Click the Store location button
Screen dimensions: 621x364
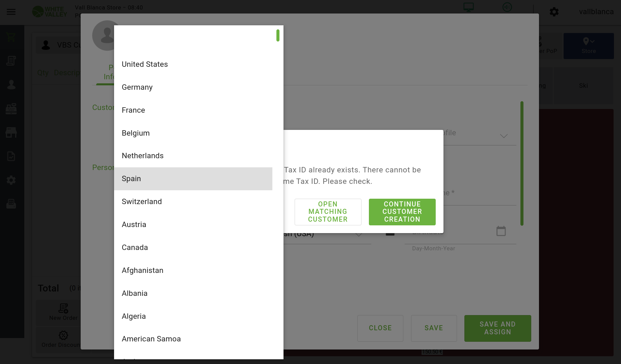589,46
